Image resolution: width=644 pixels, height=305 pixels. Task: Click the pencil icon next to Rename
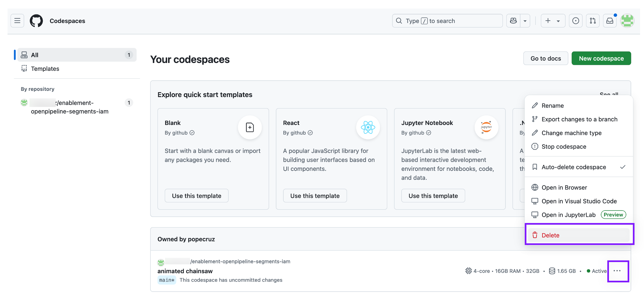click(x=535, y=105)
